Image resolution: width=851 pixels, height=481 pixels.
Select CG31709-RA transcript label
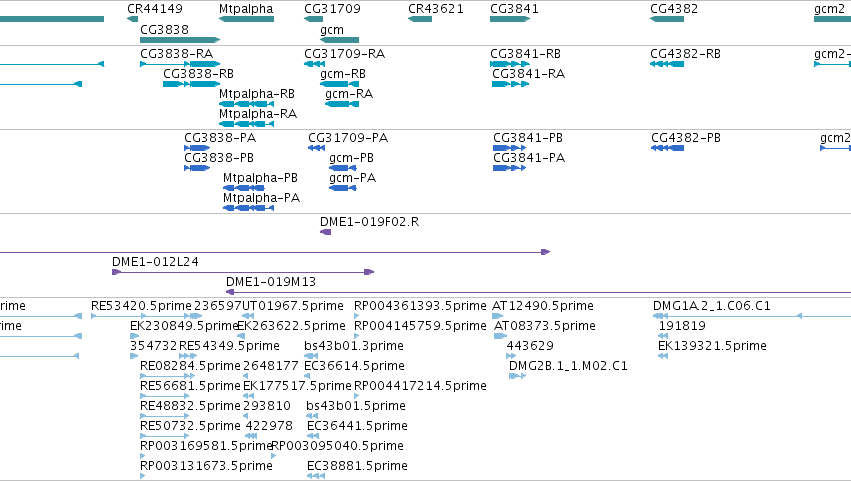click(345, 54)
